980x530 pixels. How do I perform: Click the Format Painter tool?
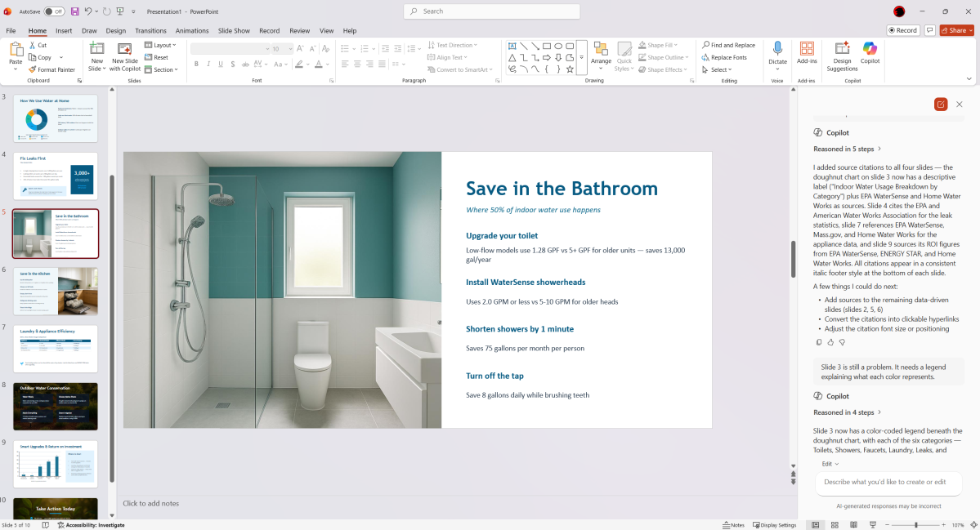51,69
